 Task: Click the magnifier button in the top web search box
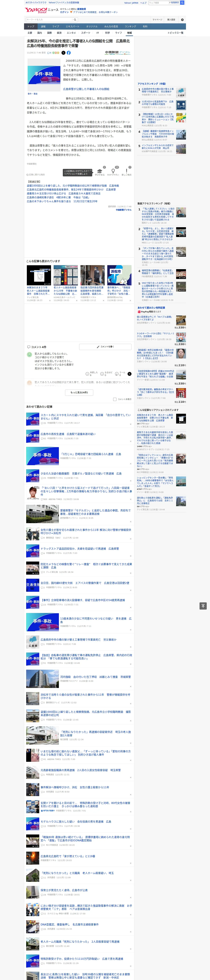click(182, 3)
